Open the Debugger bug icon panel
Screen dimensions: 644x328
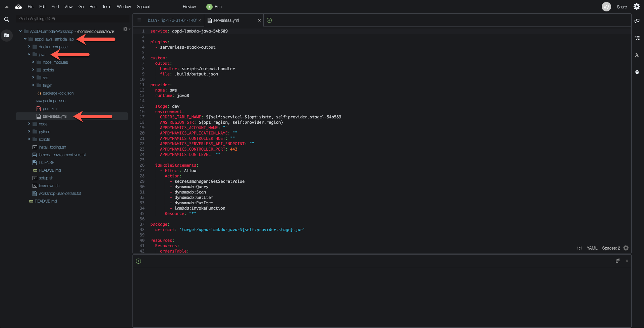(x=637, y=72)
